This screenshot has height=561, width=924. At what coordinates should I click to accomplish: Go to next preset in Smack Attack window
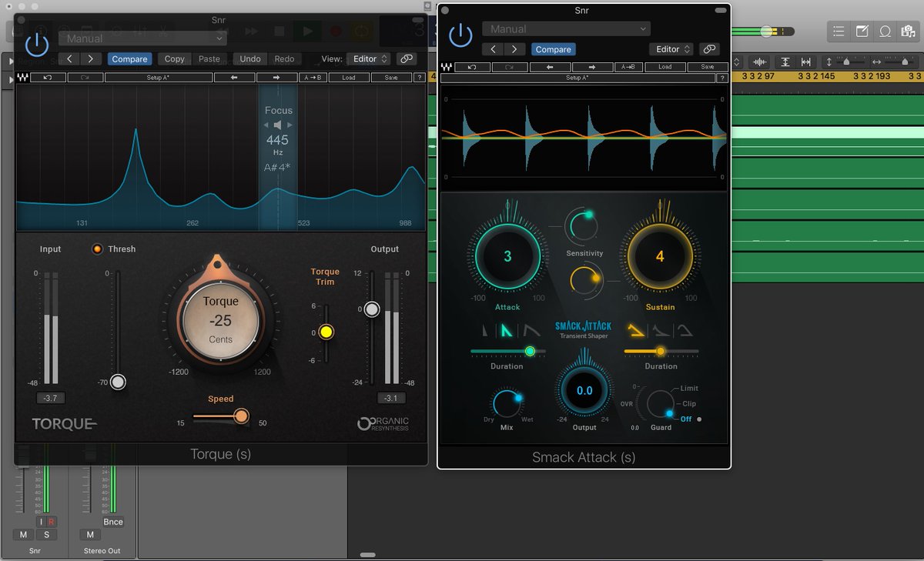(x=514, y=49)
